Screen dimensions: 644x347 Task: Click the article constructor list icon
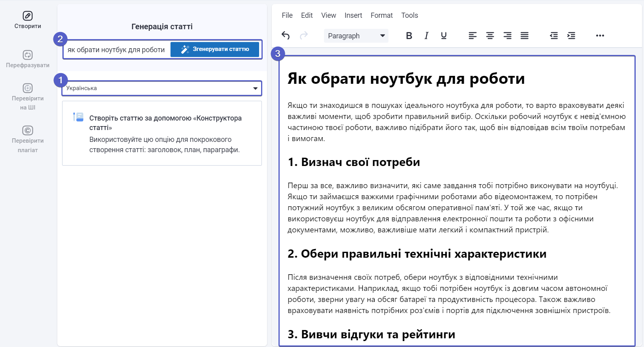78,117
